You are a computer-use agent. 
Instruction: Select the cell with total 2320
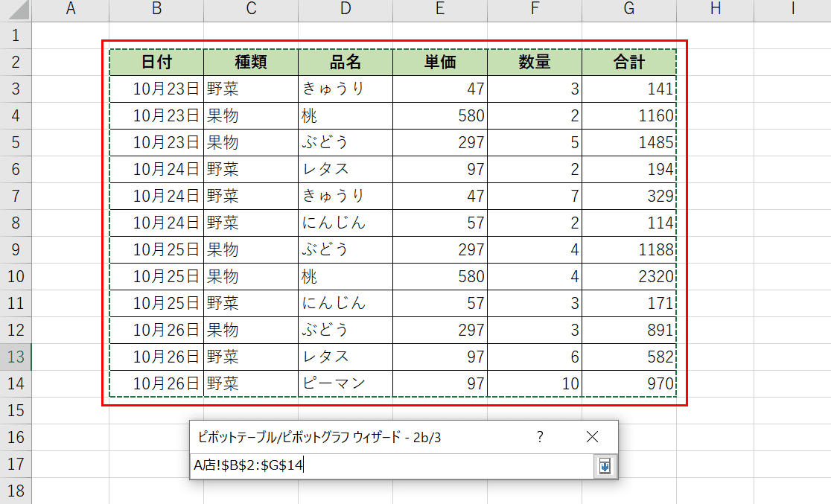coord(629,276)
